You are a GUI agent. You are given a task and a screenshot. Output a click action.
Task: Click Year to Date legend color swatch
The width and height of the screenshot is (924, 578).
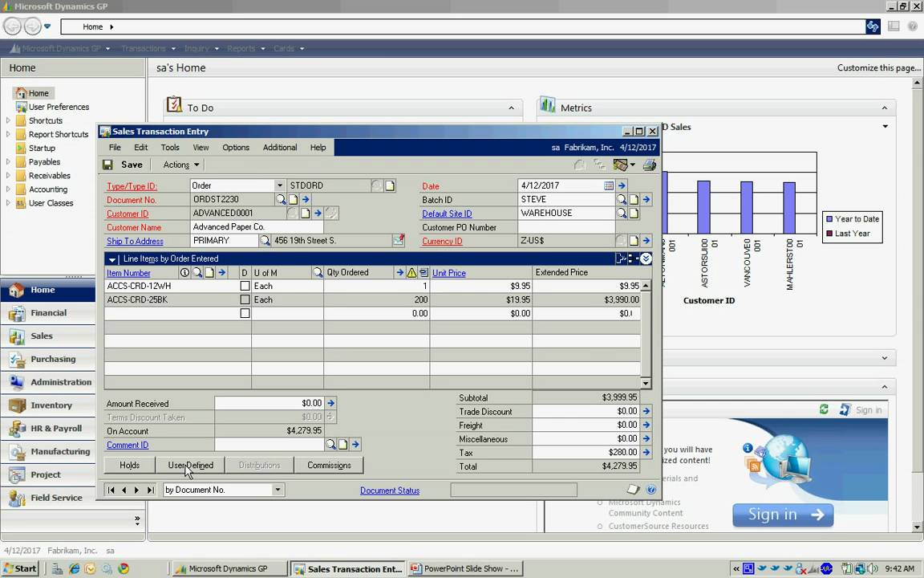pos(829,219)
